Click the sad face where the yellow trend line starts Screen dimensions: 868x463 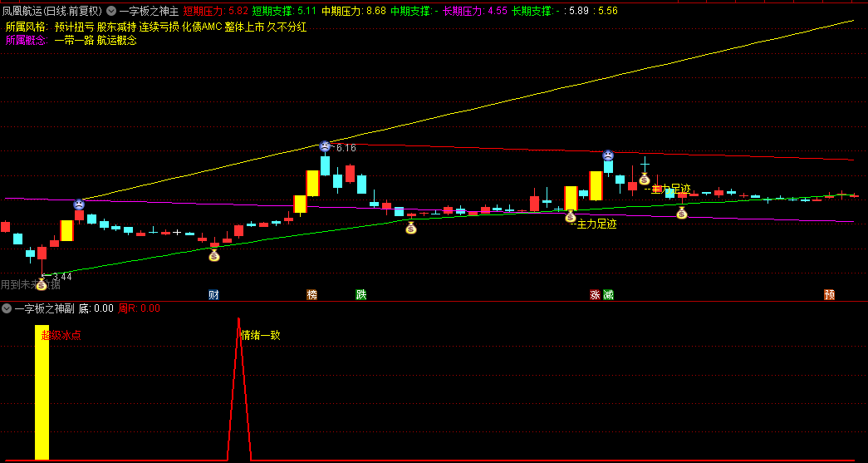(79, 204)
